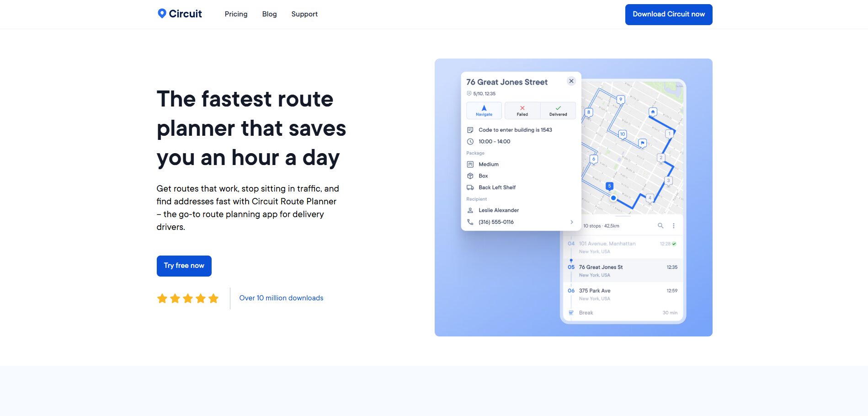Expand the phone number row chevron
868x416 pixels.
pyautogui.click(x=571, y=222)
